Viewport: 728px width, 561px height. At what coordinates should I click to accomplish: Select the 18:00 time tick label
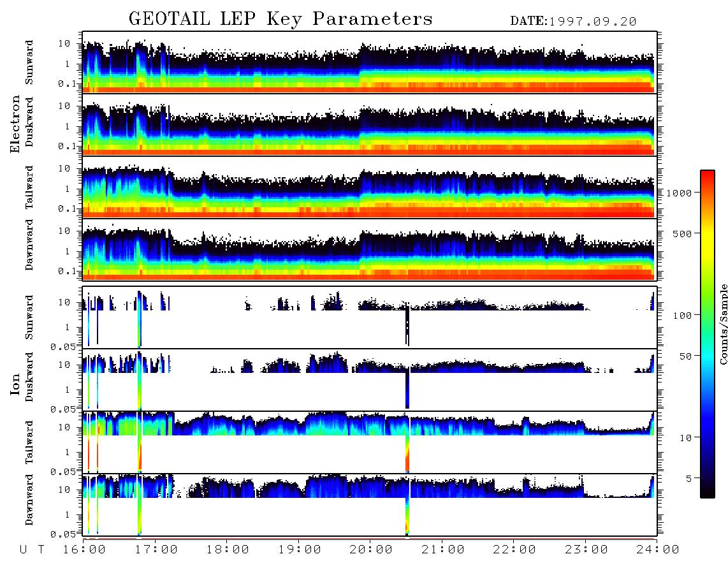point(228,550)
